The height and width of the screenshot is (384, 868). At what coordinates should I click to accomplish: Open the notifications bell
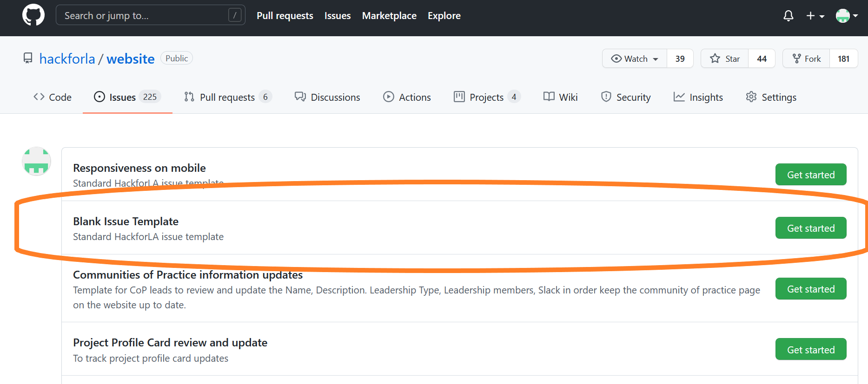(x=788, y=16)
